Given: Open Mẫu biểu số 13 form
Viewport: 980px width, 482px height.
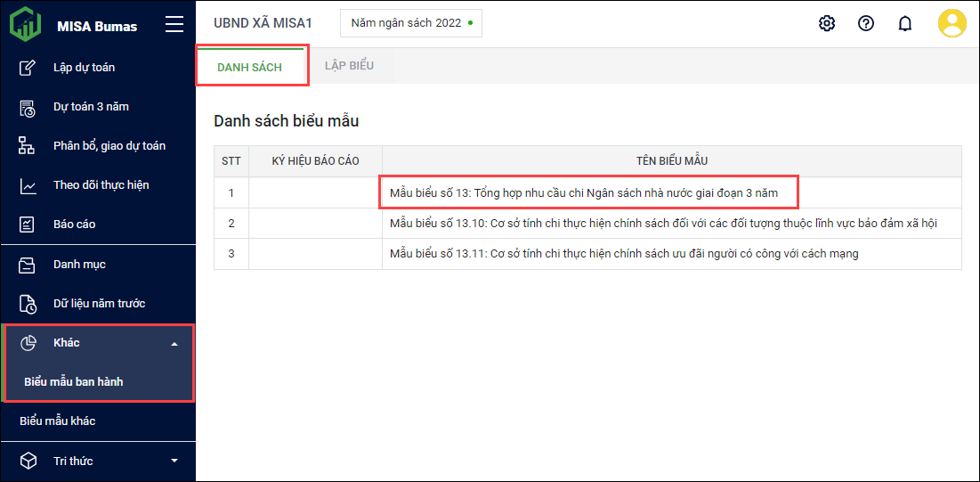Looking at the screenshot, I should click(x=583, y=192).
